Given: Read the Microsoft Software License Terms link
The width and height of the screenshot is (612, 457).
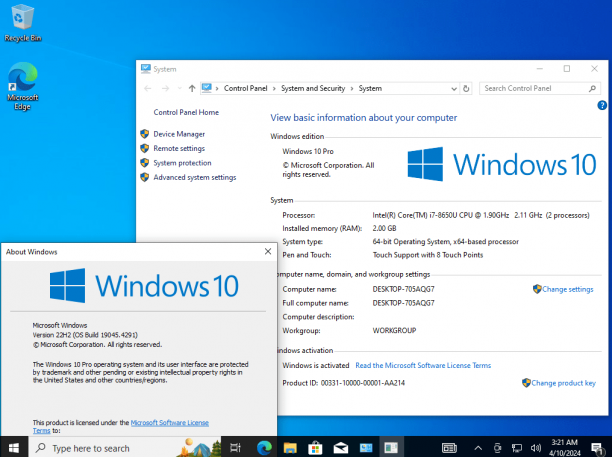Looking at the screenshot, I should coord(423,366).
